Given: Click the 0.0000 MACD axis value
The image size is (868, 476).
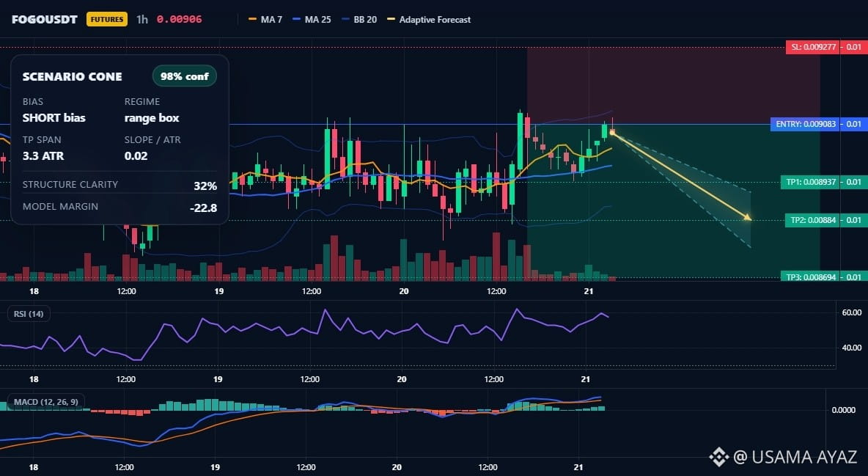Looking at the screenshot, I should point(844,410).
